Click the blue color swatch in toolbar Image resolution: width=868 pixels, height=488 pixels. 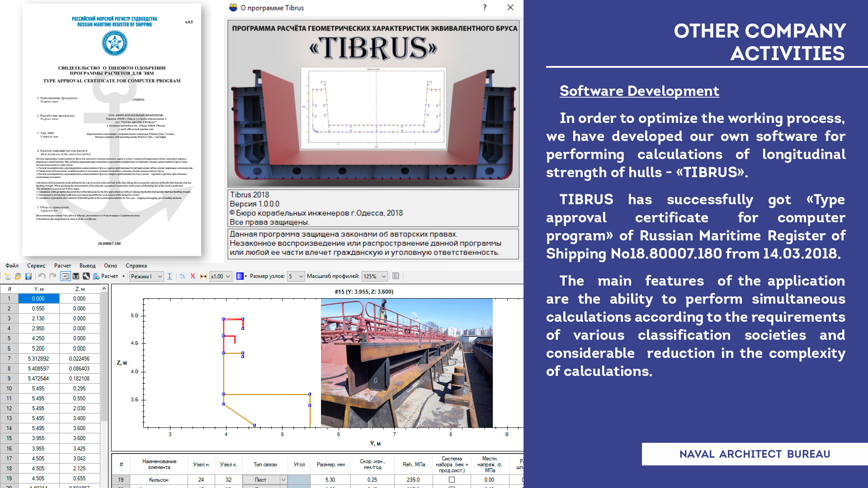[x=240, y=276]
